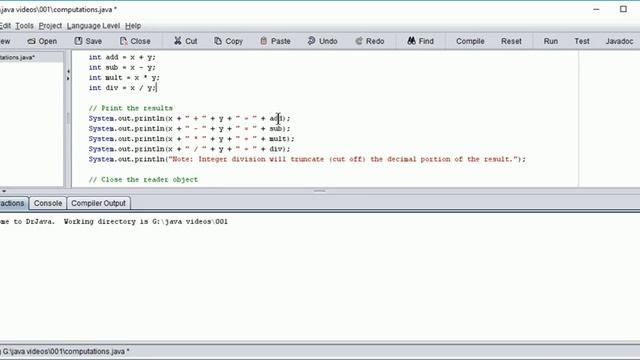Image resolution: width=640 pixels, height=360 pixels.
Task: Click the println line ending with 'sub'
Action: (x=189, y=129)
